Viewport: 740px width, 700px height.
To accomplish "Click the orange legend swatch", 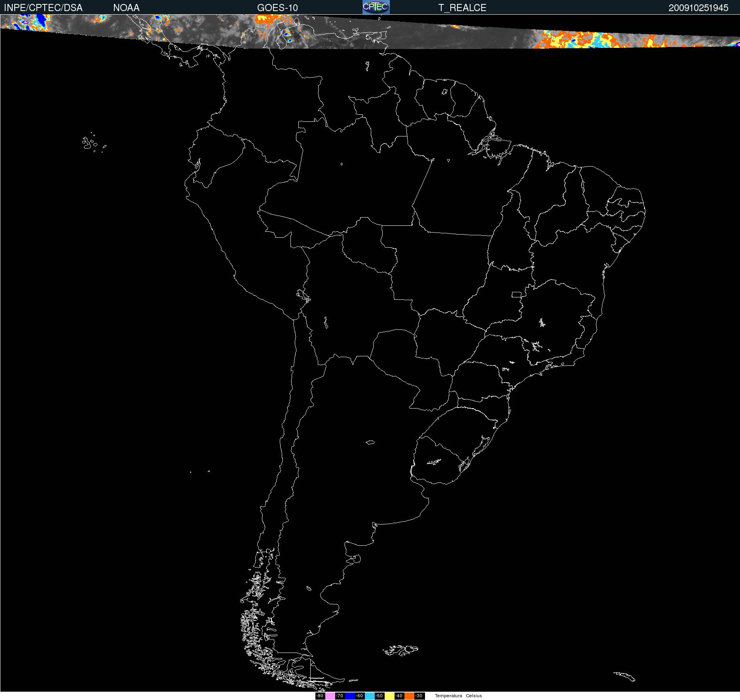I will tap(409, 696).
